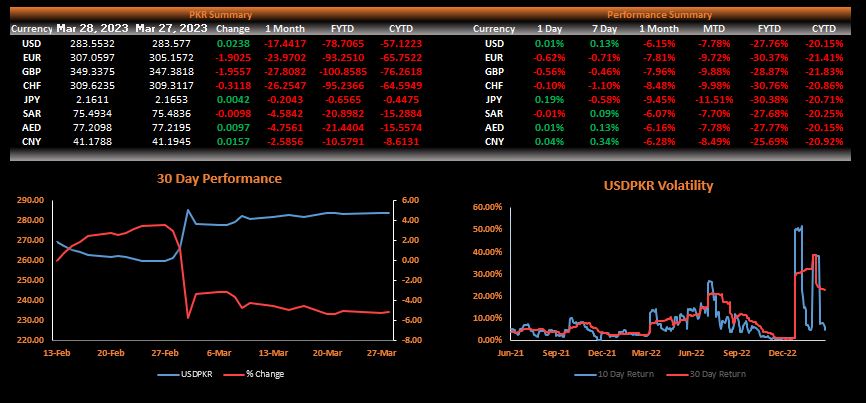Select the AED rate 77.2098

tap(93, 128)
